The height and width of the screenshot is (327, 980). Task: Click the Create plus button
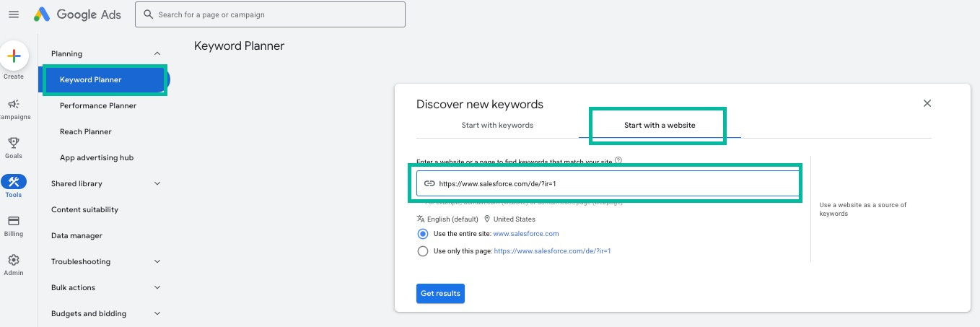click(x=14, y=56)
